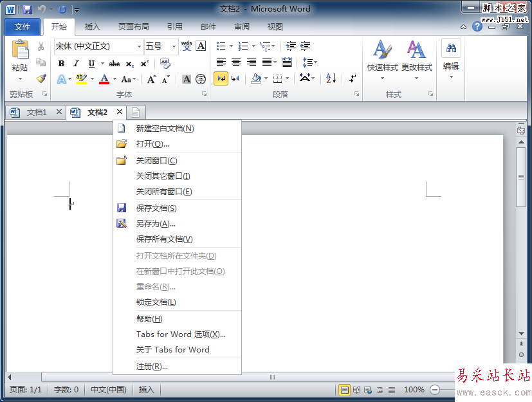Open the Font dialog launcher

pyautogui.click(x=205, y=94)
